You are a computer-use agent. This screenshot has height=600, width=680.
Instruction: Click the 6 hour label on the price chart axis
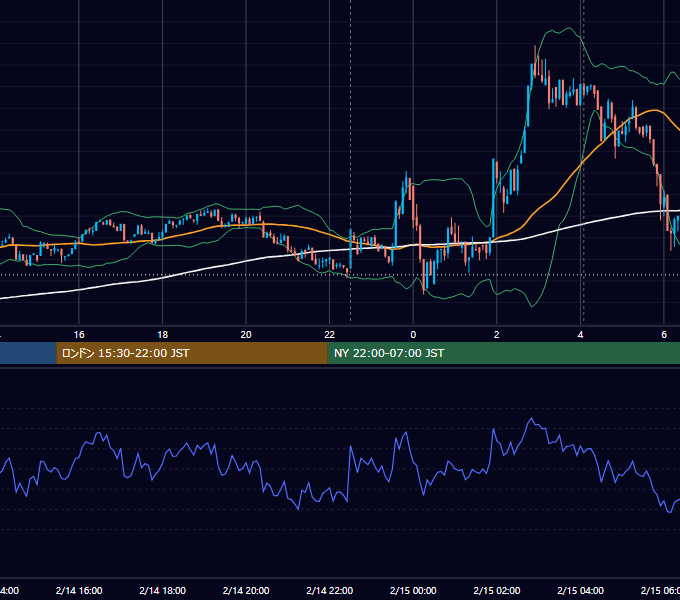tap(664, 335)
